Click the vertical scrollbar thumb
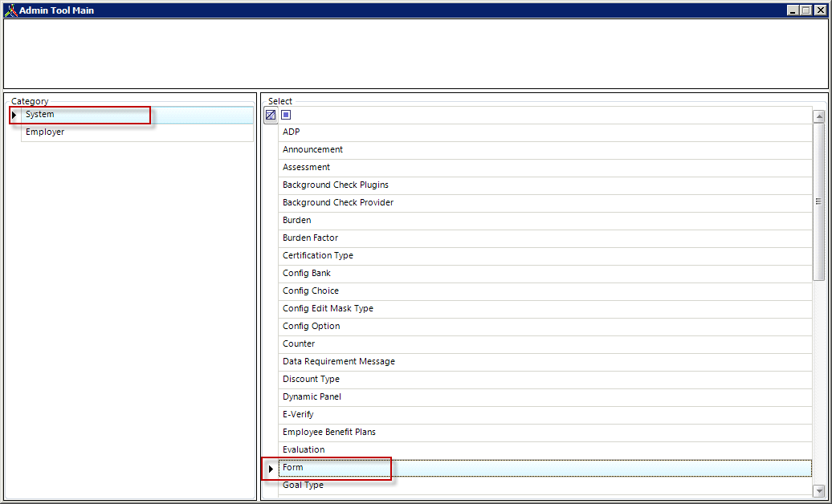The image size is (832, 504). click(818, 201)
